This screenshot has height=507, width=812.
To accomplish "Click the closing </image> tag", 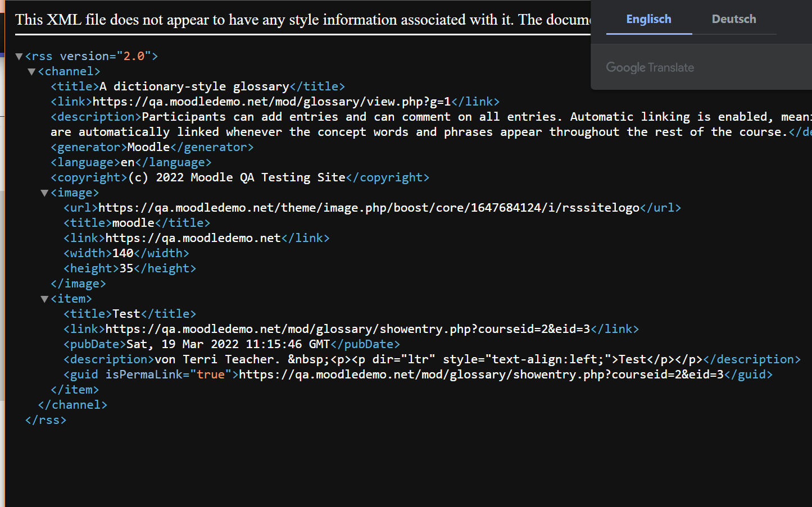I will [78, 284].
